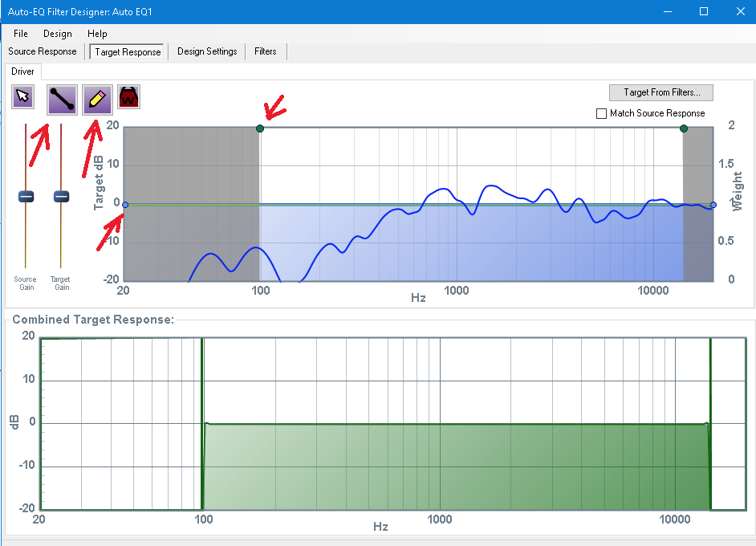Select the line segment tool
This screenshot has width=756, height=546.
pyautogui.click(x=63, y=99)
